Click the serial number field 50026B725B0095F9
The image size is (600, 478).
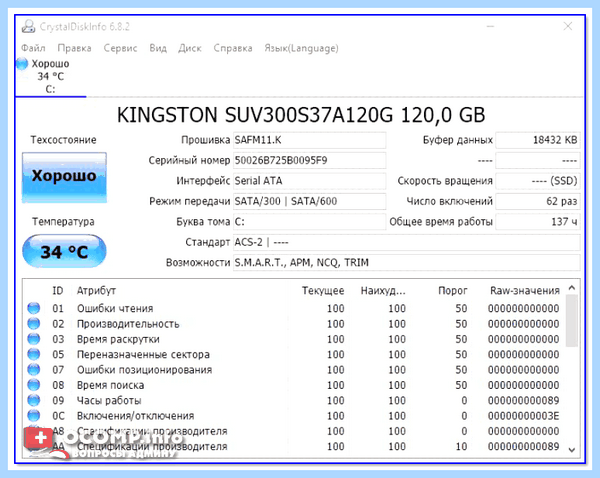coord(310,160)
